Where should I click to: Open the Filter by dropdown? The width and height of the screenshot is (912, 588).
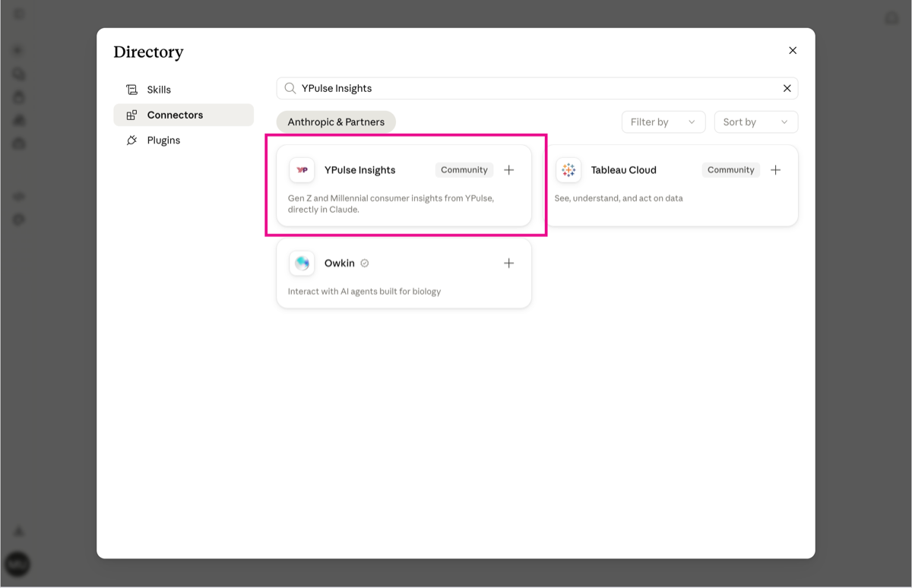coord(663,122)
